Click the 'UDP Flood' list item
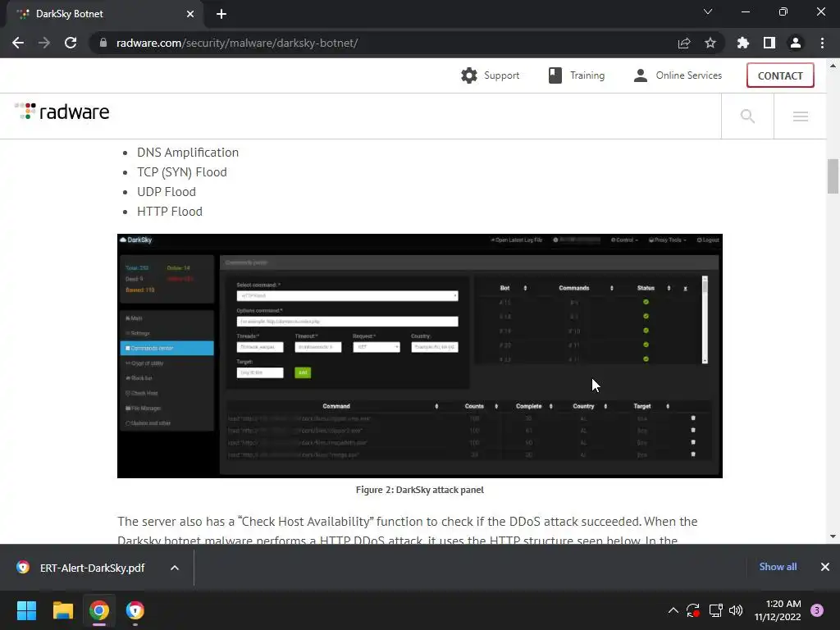The width and height of the screenshot is (840, 630). point(167,192)
